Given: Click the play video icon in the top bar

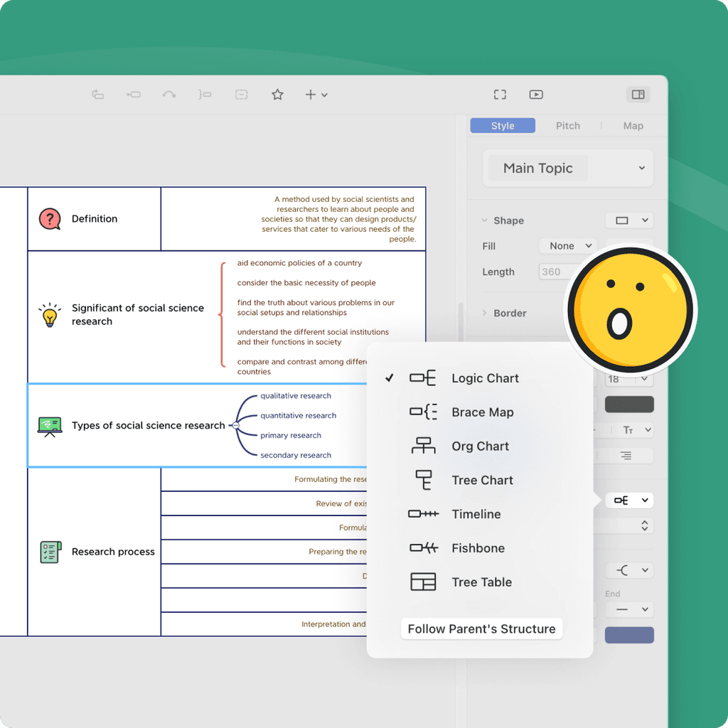Looking at the screenshot, I should click(536, 94).
